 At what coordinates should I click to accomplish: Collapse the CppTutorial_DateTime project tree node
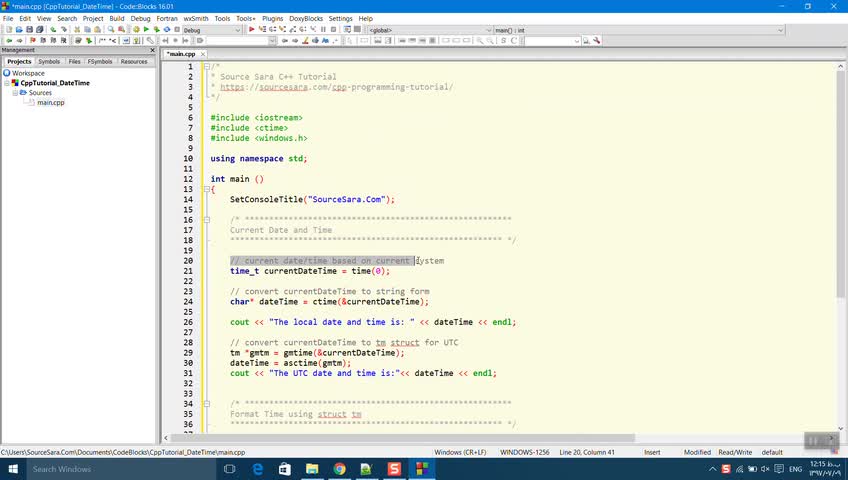(x=7, y=83)
